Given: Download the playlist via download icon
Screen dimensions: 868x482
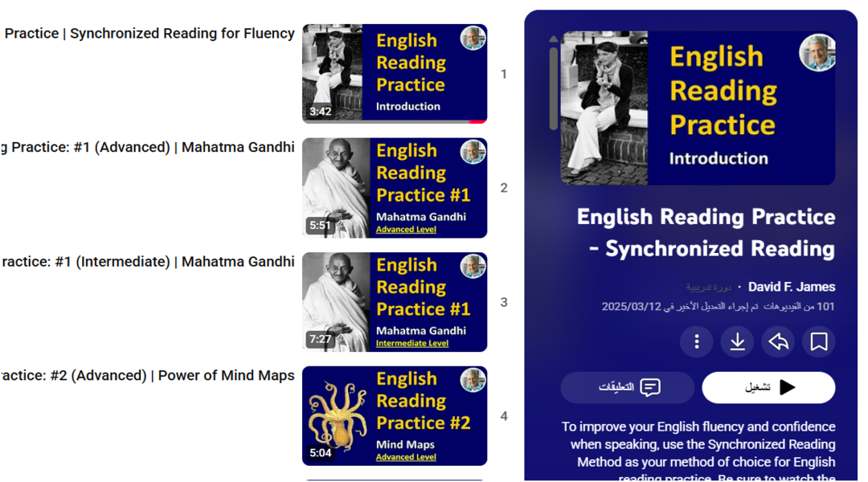Looking at the screenshot, I should point(737,341).
